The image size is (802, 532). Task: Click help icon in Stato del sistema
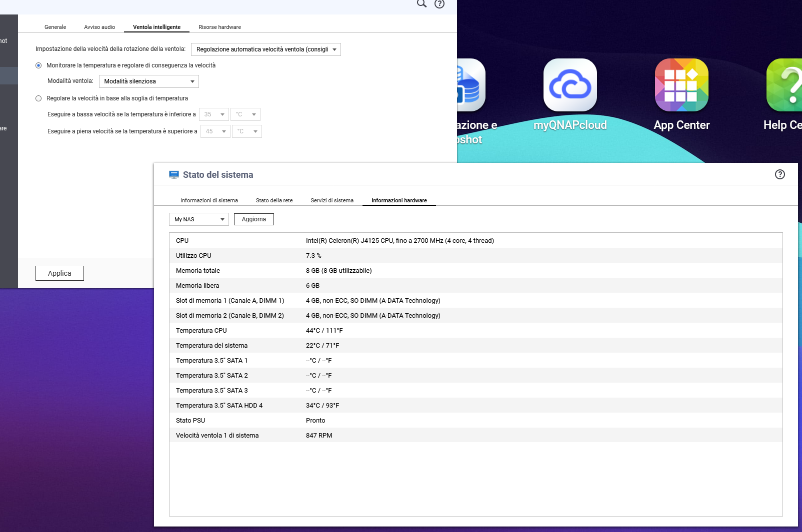click(x=779, y=174)
